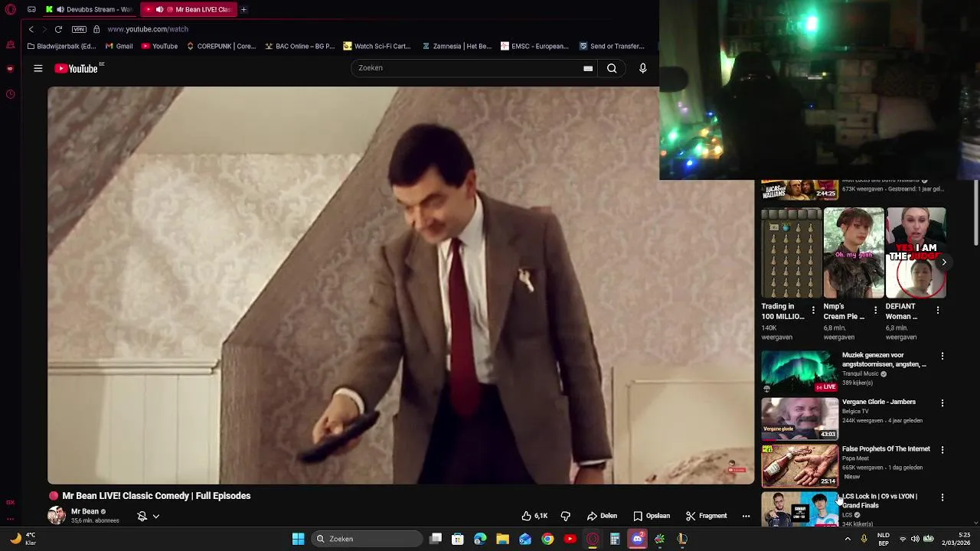Open the Nmp's Cream Pie short
Image resolution: width=980 pixels, height=551 pixels.
coord(854,253)
